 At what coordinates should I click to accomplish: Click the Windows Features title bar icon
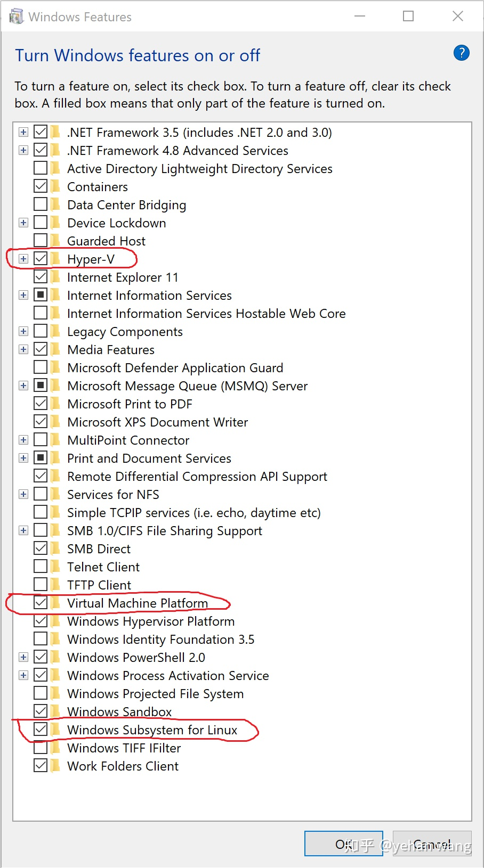pyautogui.click(x=17, y=17)
